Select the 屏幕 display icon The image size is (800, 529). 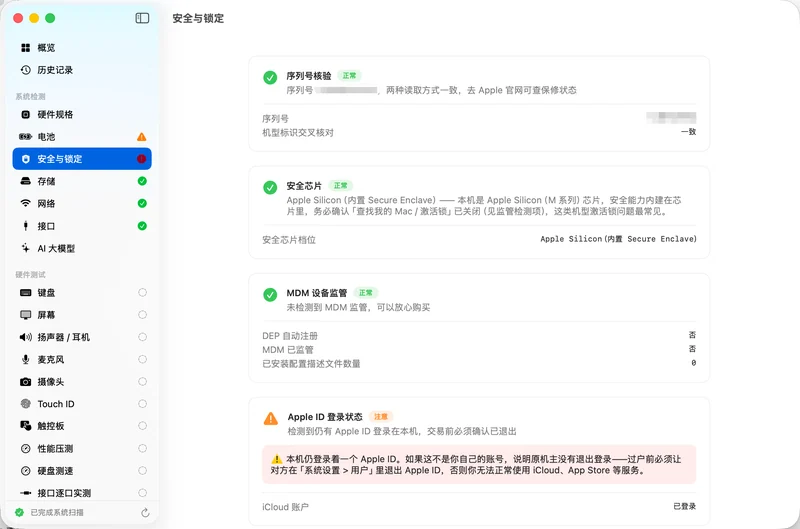26,315
